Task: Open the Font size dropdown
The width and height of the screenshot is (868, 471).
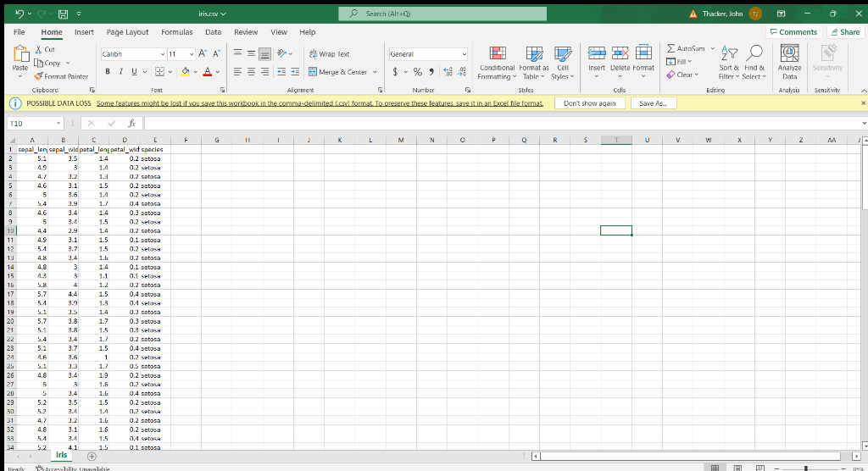Action: tap(192, 54)
